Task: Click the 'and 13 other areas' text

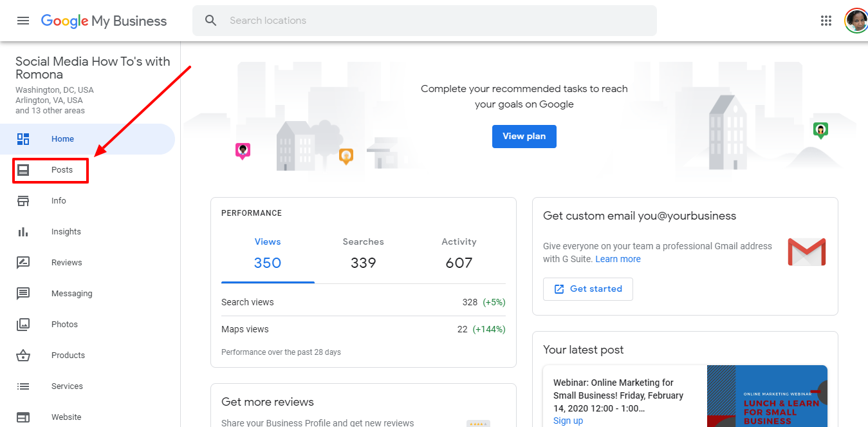Action: click(x=50, y=111)
